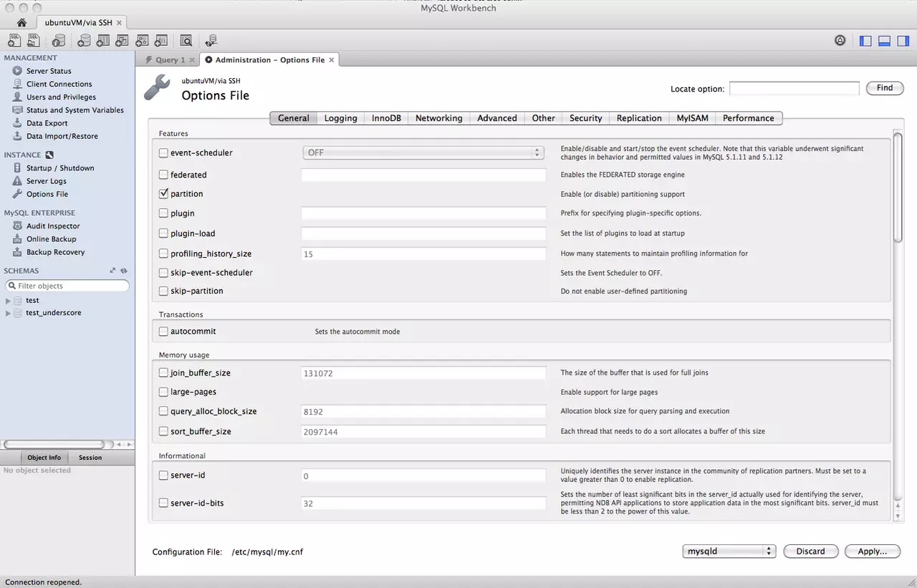Expand the test_underscore schema tree
The image size is (917, 588).
point(9,313)
